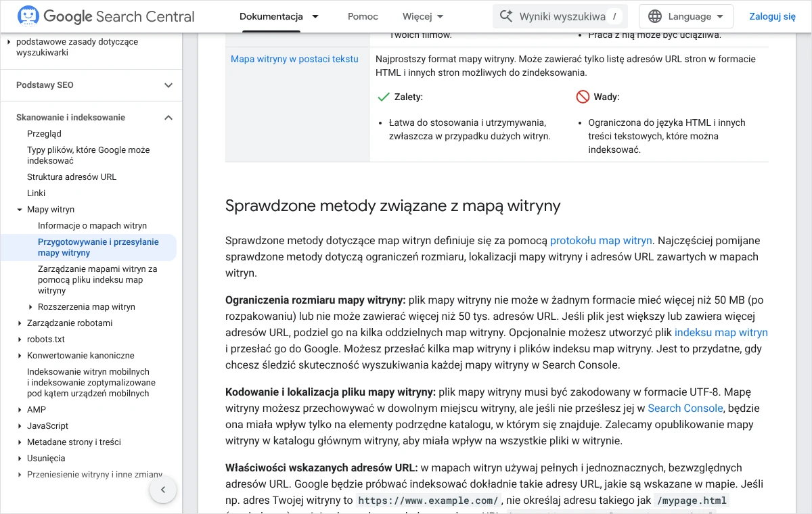Open Zarządzanie robotami label

(x=70, y=323)
